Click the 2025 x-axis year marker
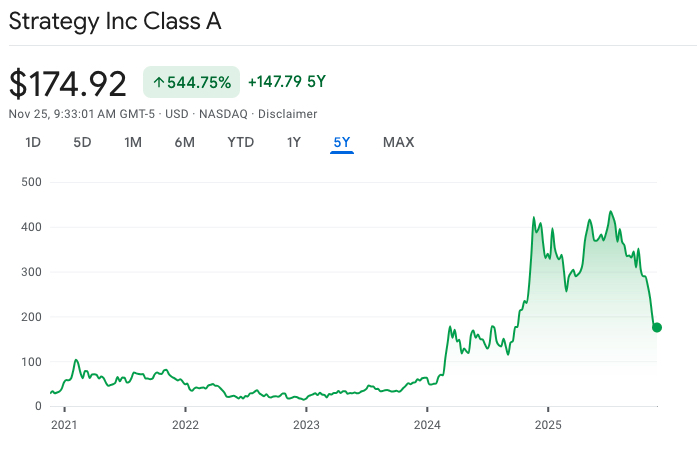Viewport: 697px width, 452px height. [548, 424]
